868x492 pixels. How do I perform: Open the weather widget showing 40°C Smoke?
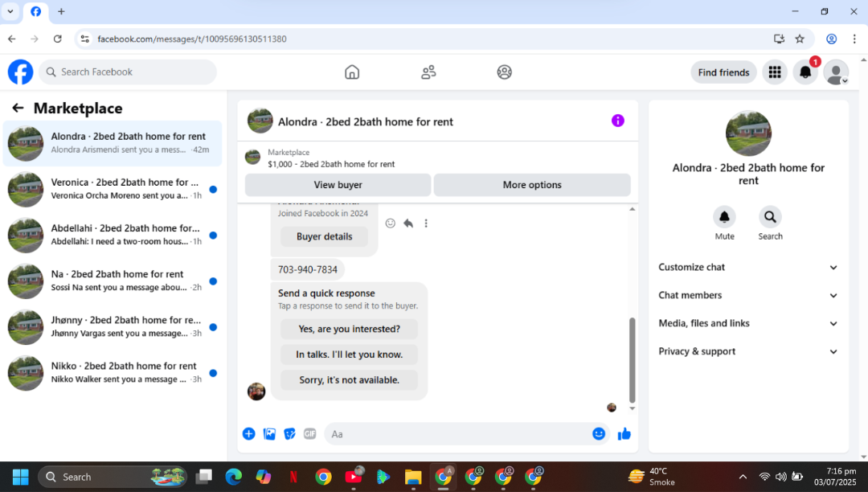pyautogui.click(x=652, y=477)
